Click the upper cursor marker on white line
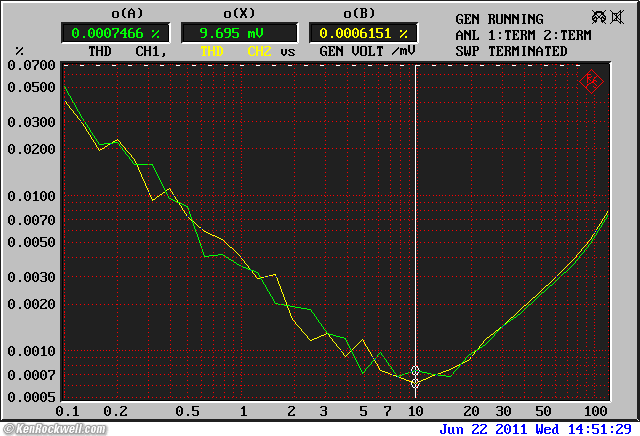Viewport: 640px width, 436px height. coord(415,371)
